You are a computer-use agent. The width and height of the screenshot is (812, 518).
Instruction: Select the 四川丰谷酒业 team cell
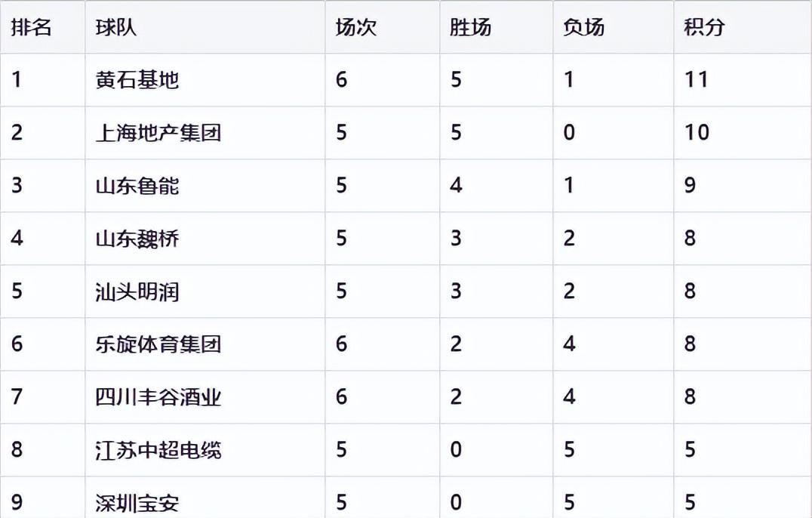point(158,397)
